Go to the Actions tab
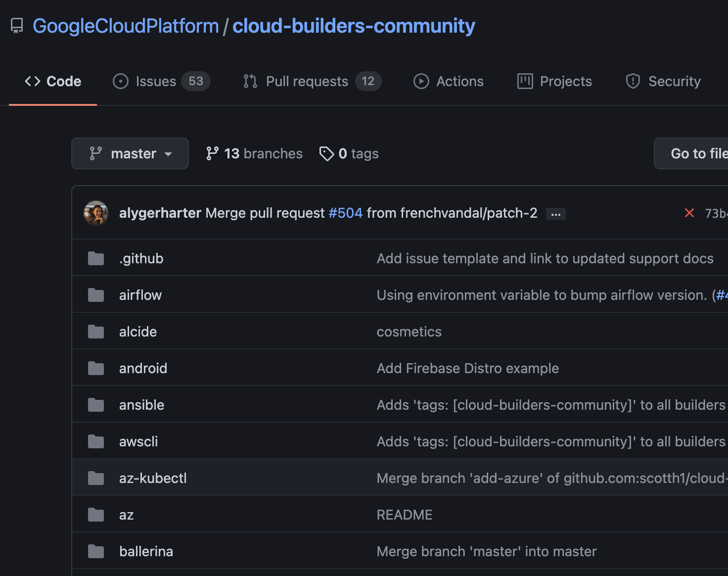The image size is (728, 576). click(x=448, y=81)
